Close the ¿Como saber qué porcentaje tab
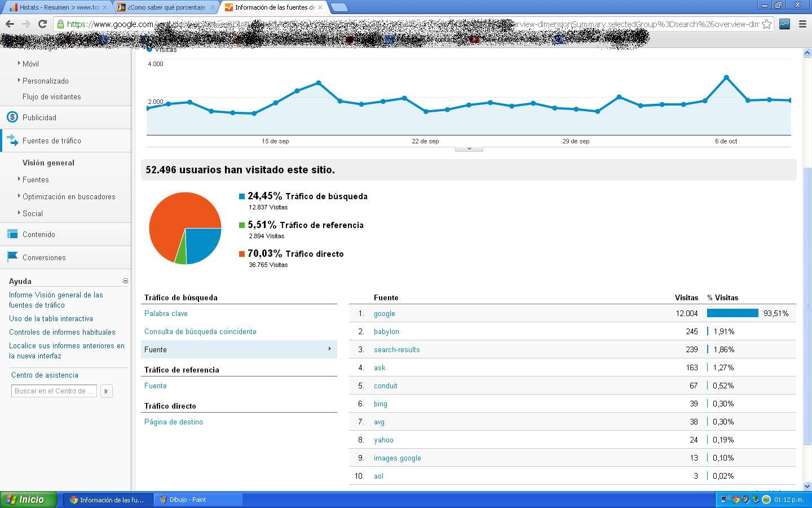This screenshot has height=508, width=812. click(213, 7)
